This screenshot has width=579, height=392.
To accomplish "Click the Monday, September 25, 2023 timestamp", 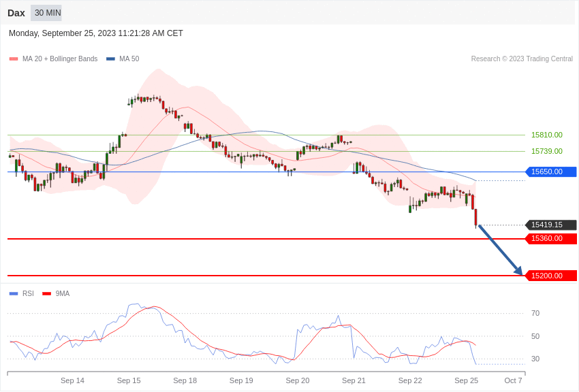I will (96, 33).
